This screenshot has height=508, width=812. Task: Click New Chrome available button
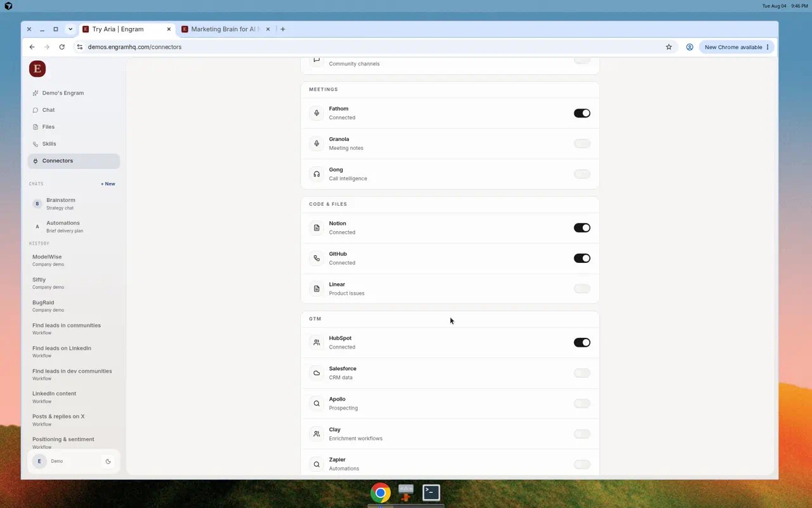[x=737, y=47]
